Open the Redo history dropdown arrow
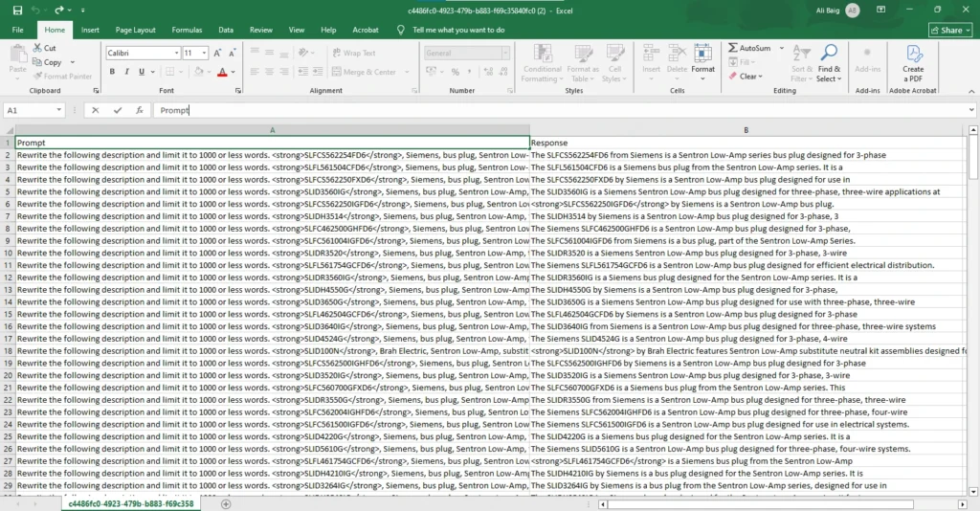 pyautogui.click(x=69, y=10)
